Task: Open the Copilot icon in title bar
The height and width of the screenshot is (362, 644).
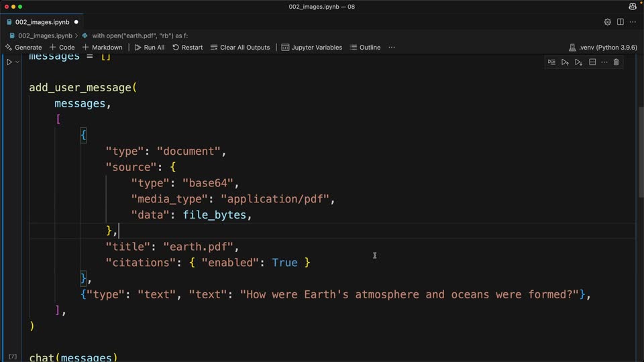Action: [x=633, y=7]
